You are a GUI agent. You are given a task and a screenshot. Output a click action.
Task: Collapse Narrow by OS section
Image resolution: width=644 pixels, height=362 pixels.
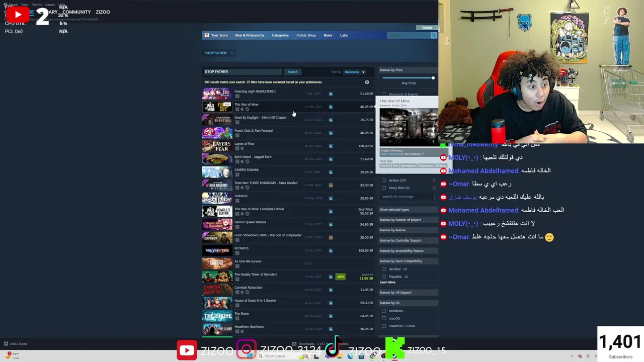coord(409,303)
